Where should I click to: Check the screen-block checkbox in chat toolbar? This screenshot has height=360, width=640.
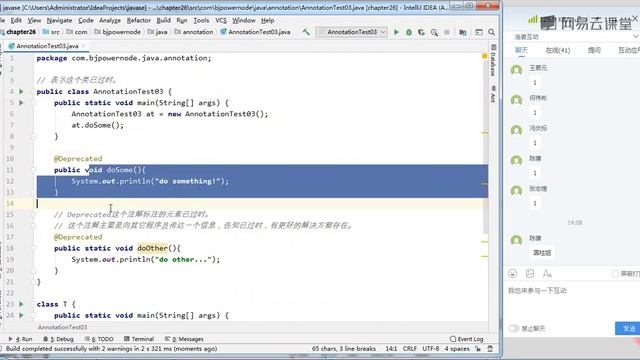tap(615, 273)
